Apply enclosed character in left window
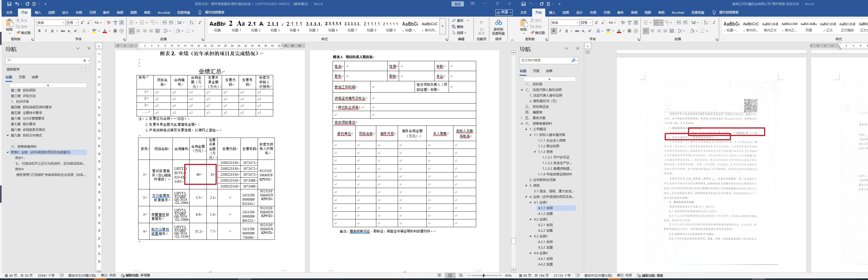The width and height of the screenshot is (868, 280). tap(122, 31)
